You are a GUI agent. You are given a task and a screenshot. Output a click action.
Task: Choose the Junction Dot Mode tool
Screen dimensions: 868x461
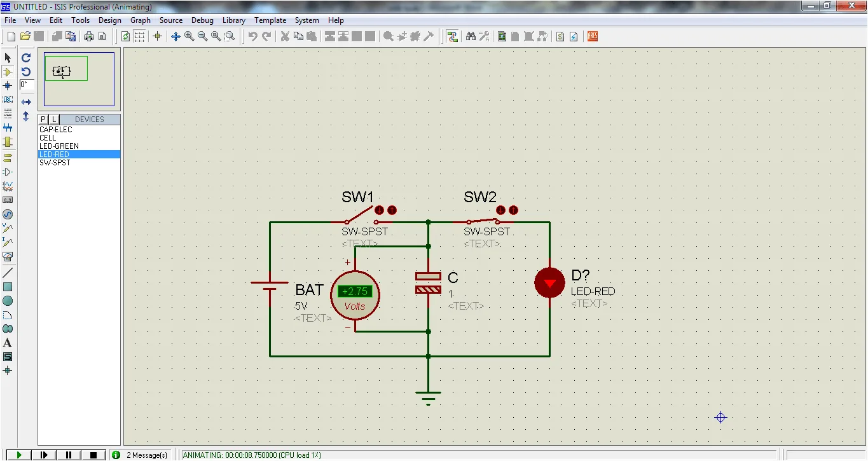(x=8, y=86)
